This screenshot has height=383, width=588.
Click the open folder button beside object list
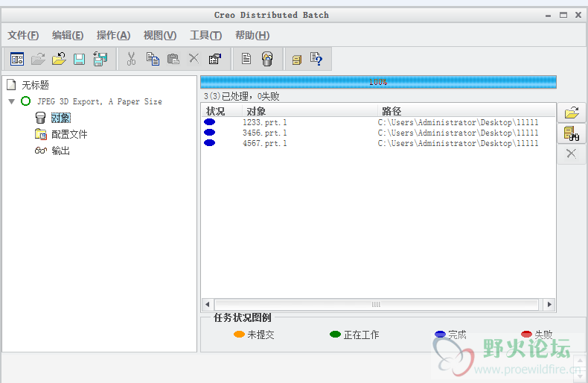click(572, 113)
